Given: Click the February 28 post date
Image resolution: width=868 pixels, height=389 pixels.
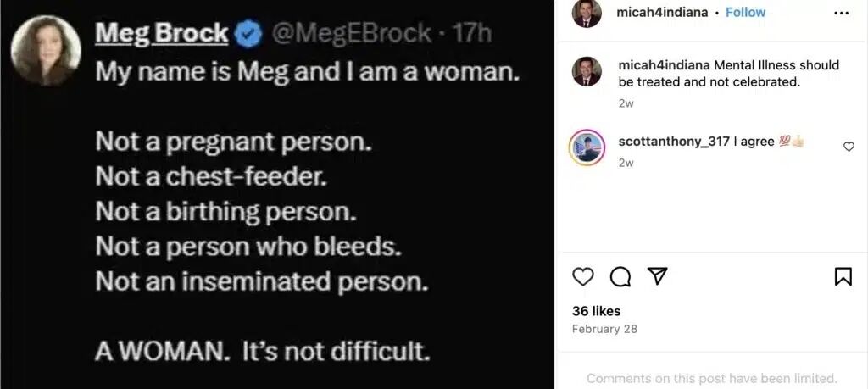Looking at the screenshot, I should click(x=604, y=329).
